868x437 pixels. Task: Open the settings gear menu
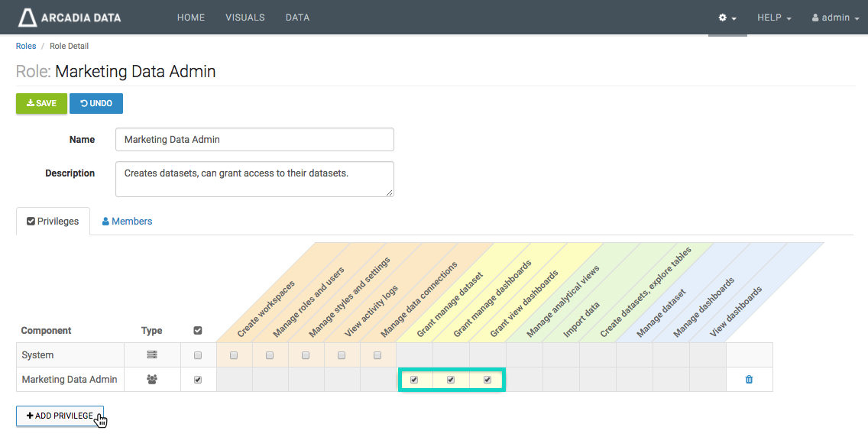click(727, 18)
